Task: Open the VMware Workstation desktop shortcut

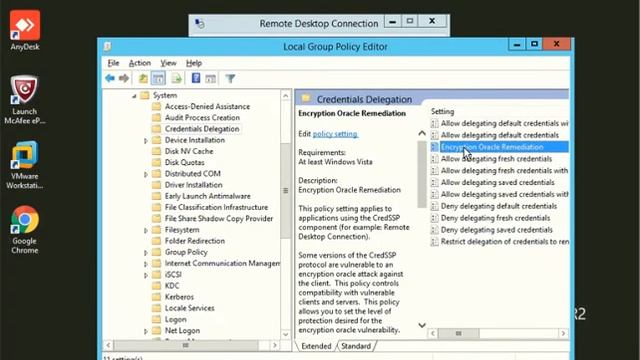Action: (x=24, y=165)
